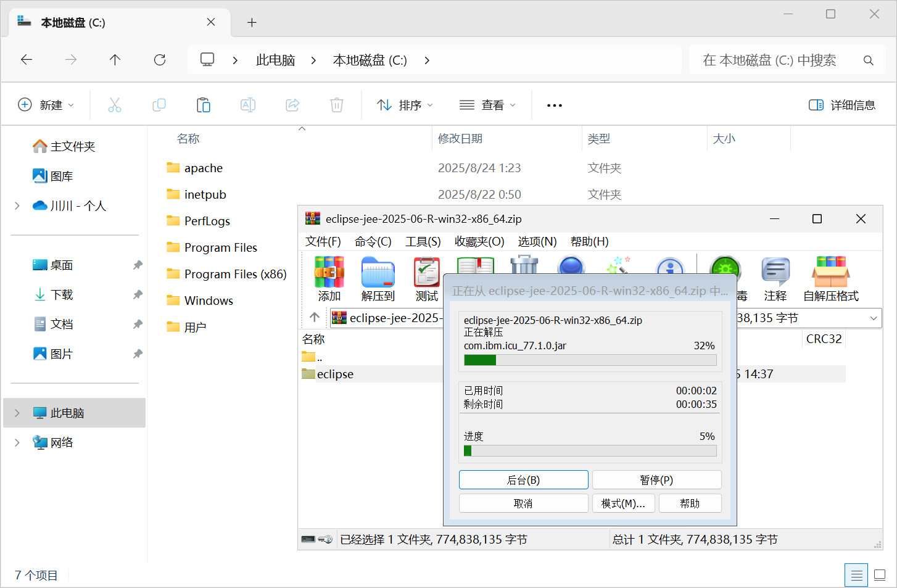Toggle the 详细信息 details pane
The width and height of the screenshot is (897, 588).
[x=842, y=105]
